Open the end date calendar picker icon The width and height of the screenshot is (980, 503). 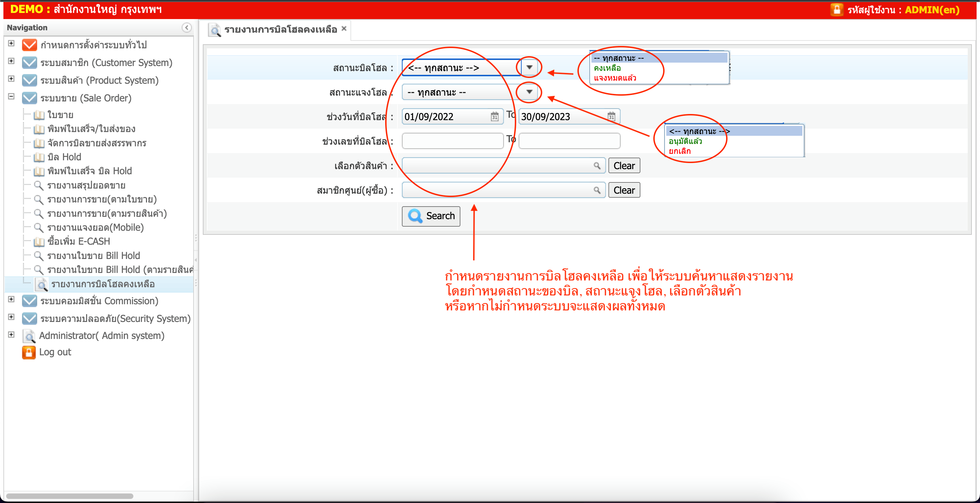click(x=611, y=116)
